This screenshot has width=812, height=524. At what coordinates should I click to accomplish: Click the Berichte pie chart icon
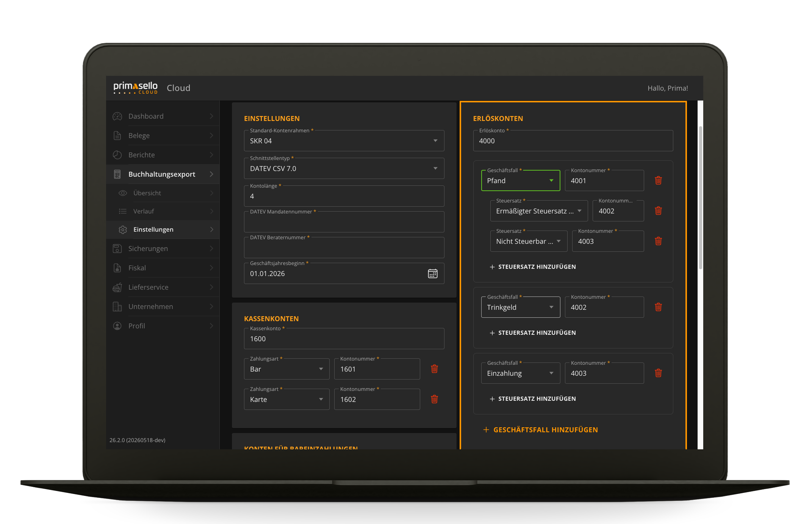[x=117, y=155]
